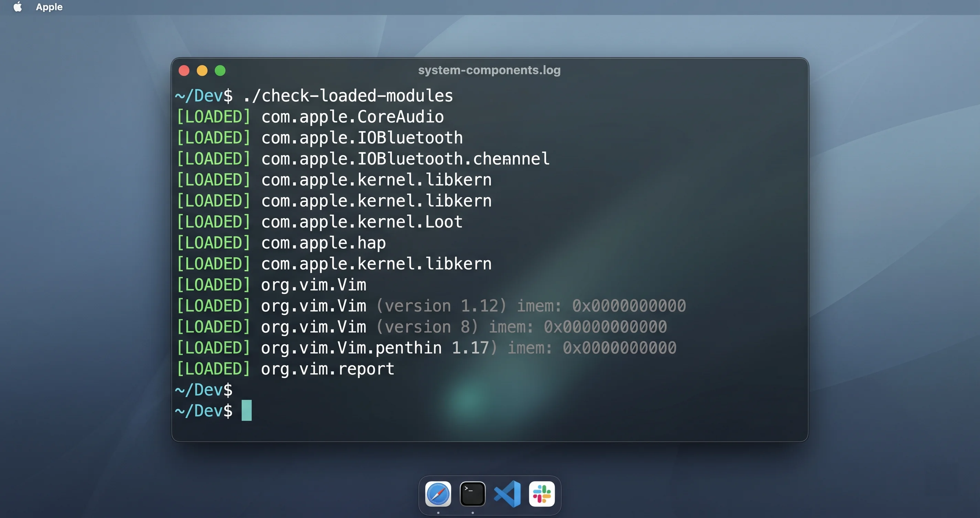The image size is (980, 518).
Task: Minimize the terminal window with yellow button
Action: point(202,71)
